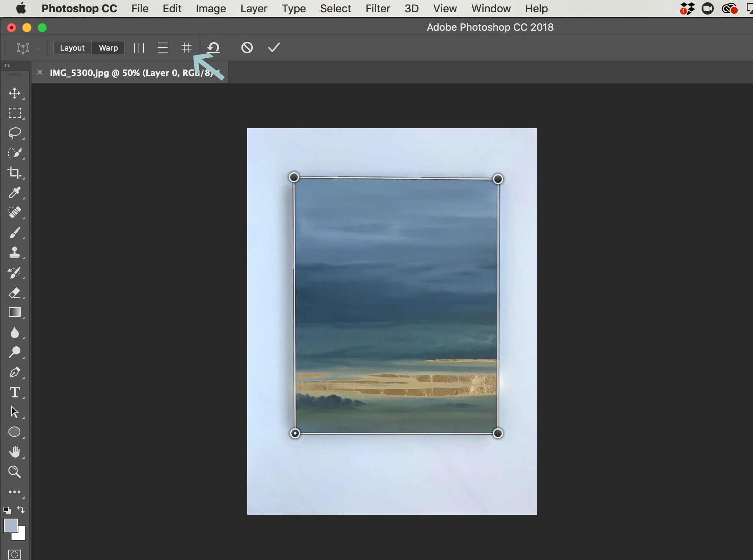753x560 pixels.
Task: Open the Filter menu
Action: click(377, 8)
